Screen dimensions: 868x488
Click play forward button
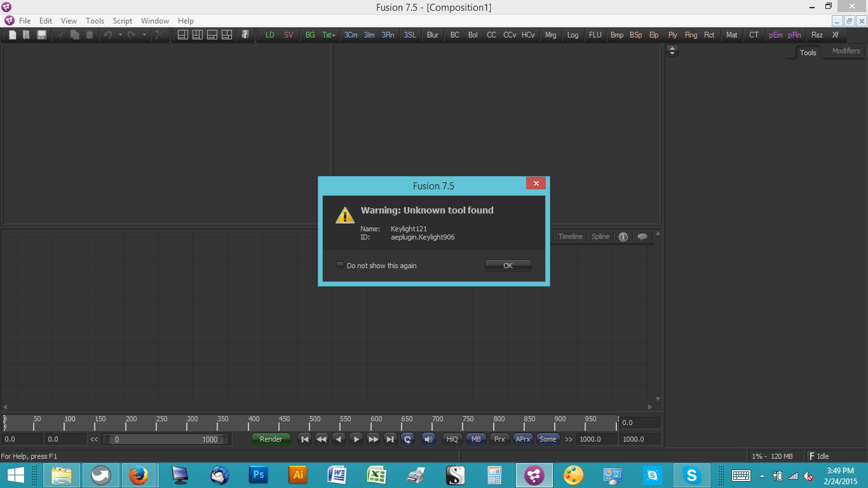[x=356, y=439]
